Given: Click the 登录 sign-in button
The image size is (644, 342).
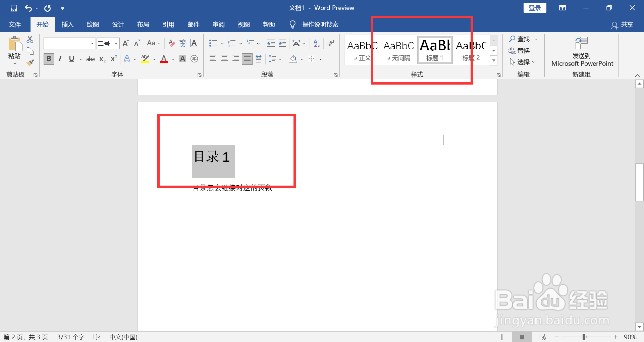Looking at the screenshot, I should 535,8.
